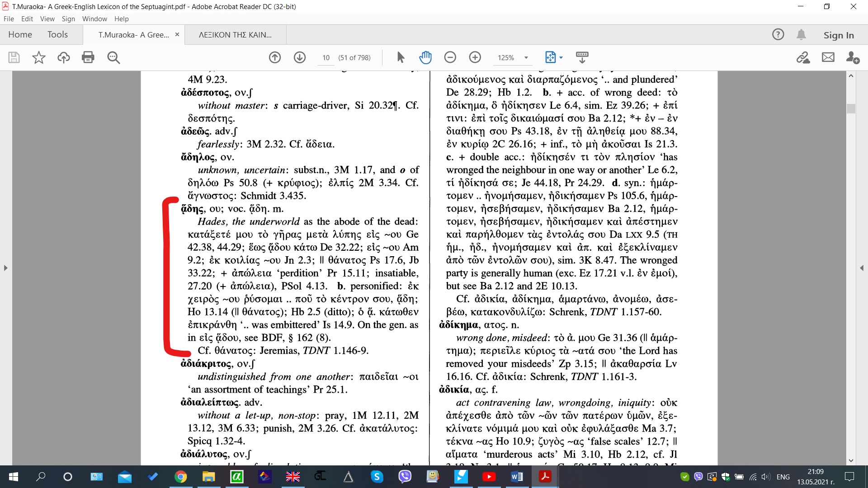
Task: Add a bookmark star to the document
Action: (x=39, y=57)
